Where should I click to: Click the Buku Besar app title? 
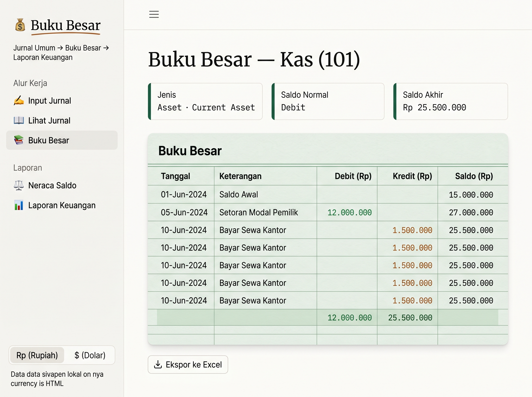(66, 25)
